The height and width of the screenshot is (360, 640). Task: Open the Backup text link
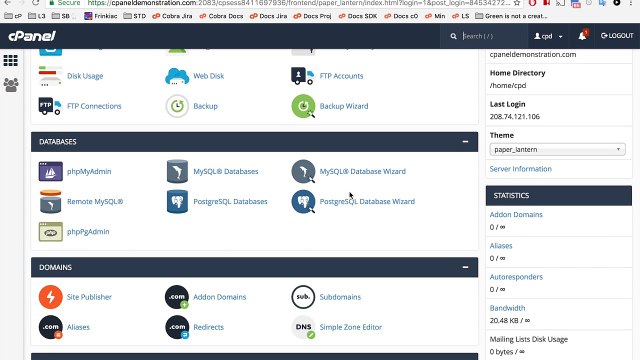(x=205, y=106)
